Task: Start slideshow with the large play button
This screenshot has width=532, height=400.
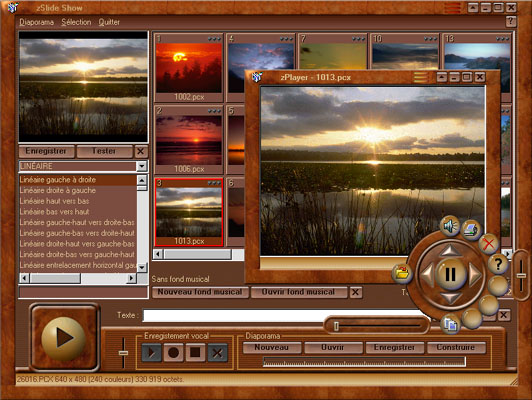Action: [63, 338]
